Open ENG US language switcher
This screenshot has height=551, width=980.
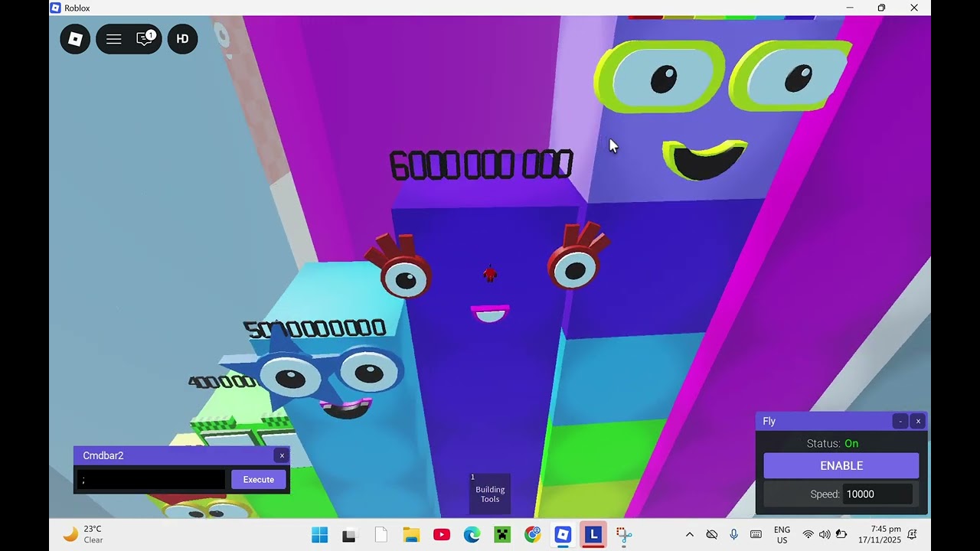782,535
